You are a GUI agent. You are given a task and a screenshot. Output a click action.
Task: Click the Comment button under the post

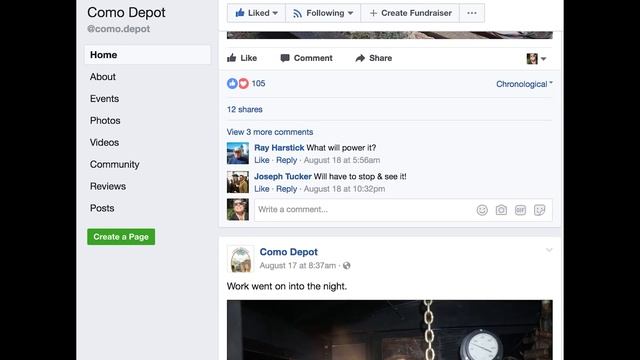307,58
